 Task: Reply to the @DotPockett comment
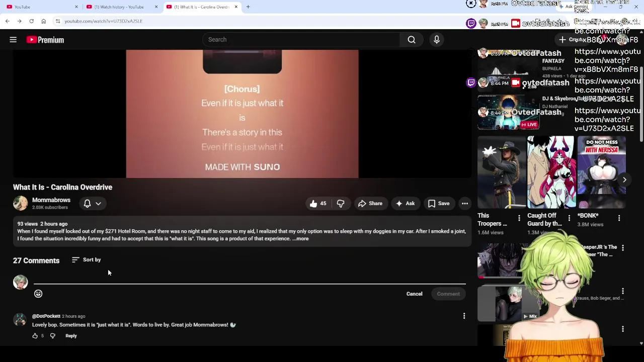coord(71,336)
